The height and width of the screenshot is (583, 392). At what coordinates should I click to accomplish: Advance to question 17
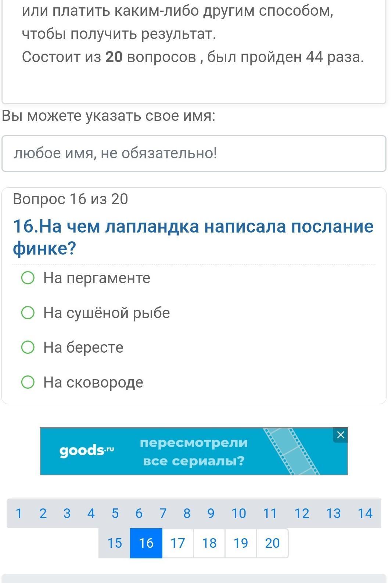[x=178, y=543]
